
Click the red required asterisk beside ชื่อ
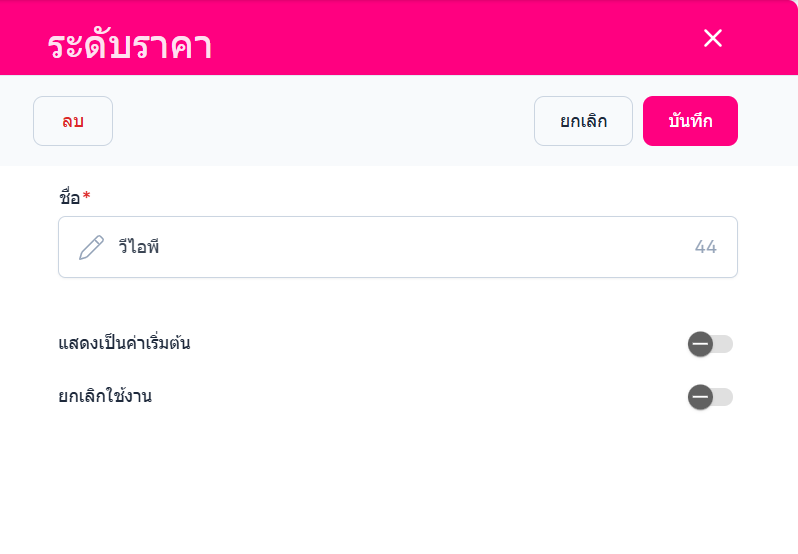pos(87,197)
